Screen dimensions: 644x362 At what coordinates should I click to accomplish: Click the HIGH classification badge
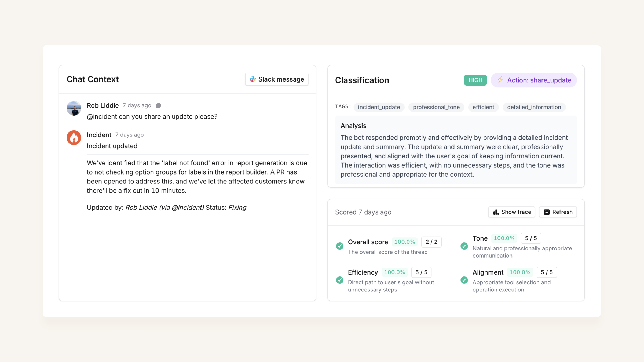click(475, 80)
